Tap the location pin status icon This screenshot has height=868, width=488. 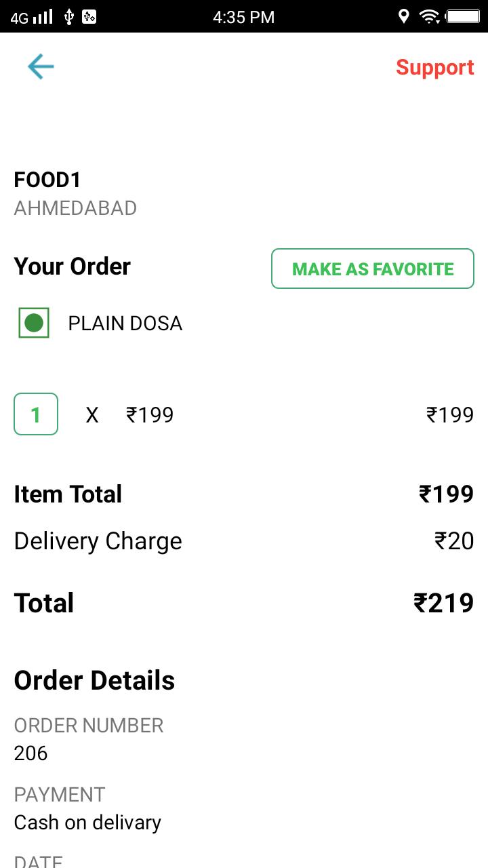click(403, 16)
